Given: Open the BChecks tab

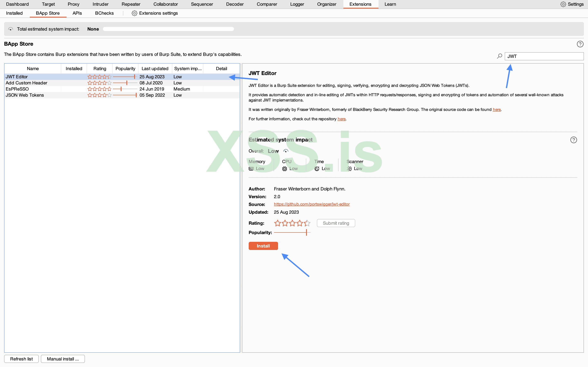Looking at the screenshot, I should [104, 13].
